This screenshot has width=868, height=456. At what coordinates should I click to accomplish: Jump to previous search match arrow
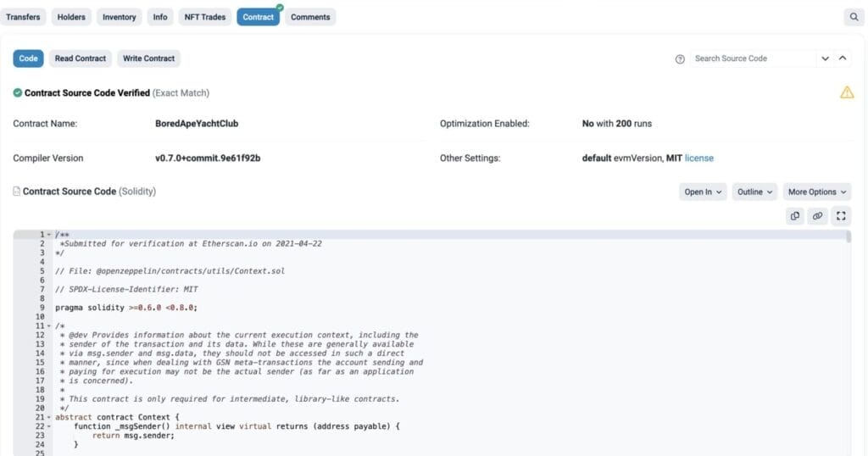(x=843, y=58)
